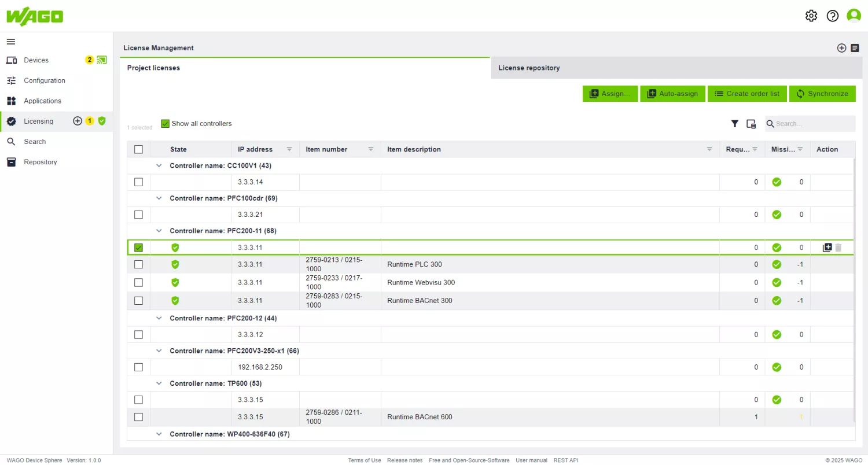Viewport: 868px width, 465px height.
Task: Click the plus icon beside Licensing
Action: (78, 121)
